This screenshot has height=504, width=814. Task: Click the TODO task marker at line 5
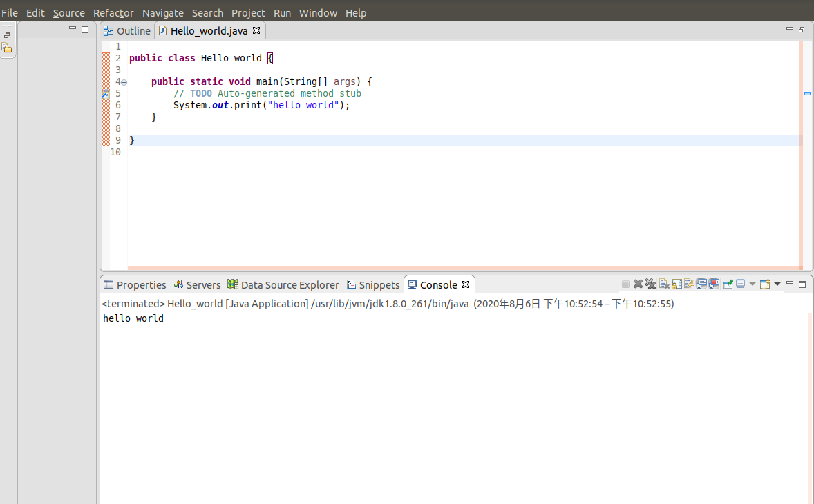click(106, 94)
